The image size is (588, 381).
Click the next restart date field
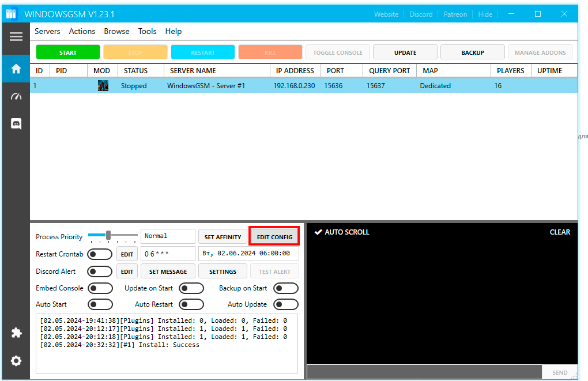(x=248, y=254)
